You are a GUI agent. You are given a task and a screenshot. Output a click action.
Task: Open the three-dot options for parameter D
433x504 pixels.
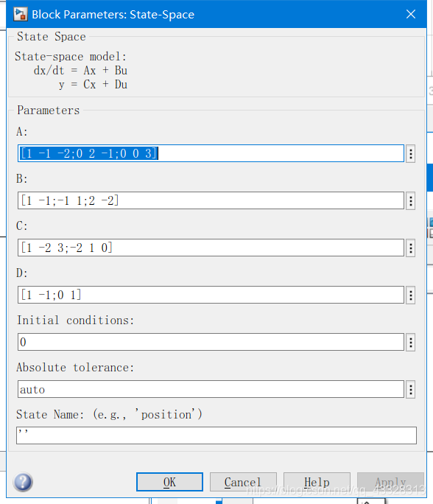pyautogui.click(x=410, y=295)
